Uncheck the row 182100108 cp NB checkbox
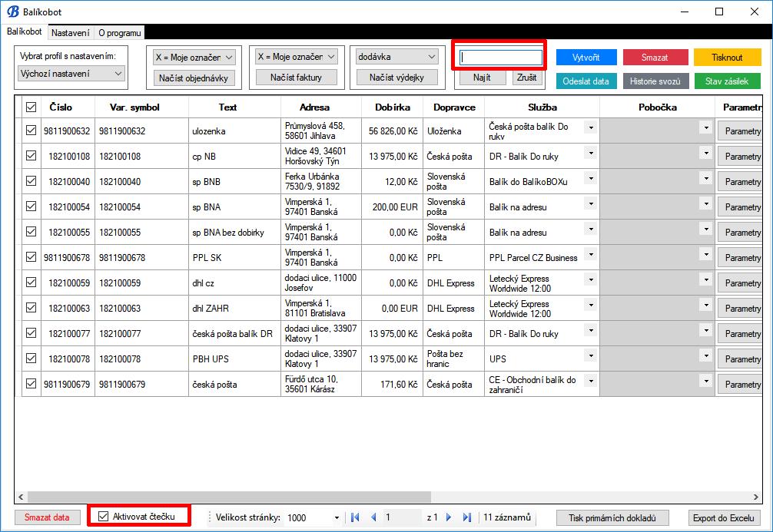 (x=31, y=156)
